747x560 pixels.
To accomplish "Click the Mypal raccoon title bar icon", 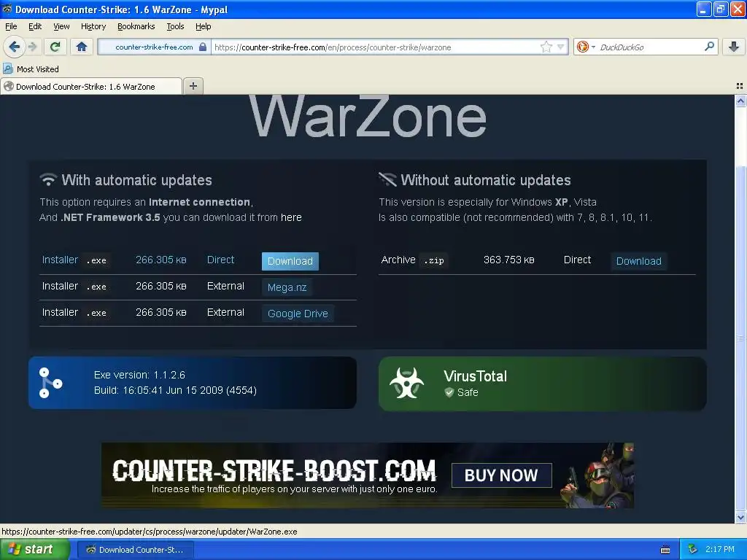I will click(7, 9).
